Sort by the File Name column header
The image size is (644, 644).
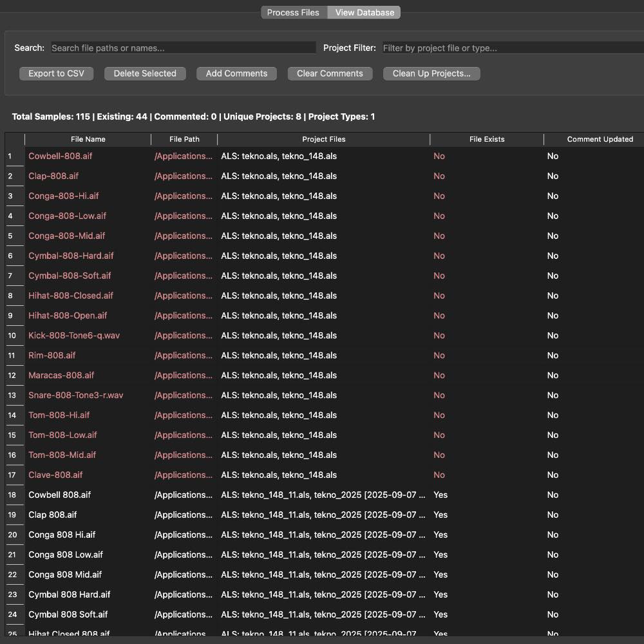[88, 139]
